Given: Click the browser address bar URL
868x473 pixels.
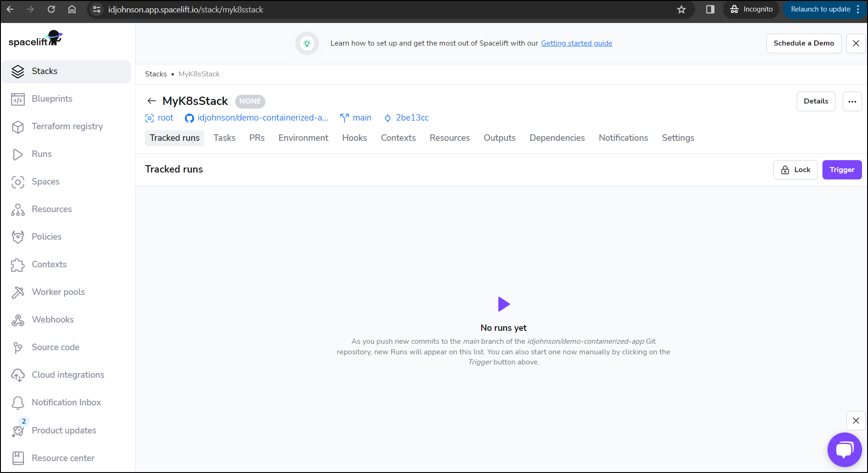Looking at the screenshot, I should (x=186, y=9).
